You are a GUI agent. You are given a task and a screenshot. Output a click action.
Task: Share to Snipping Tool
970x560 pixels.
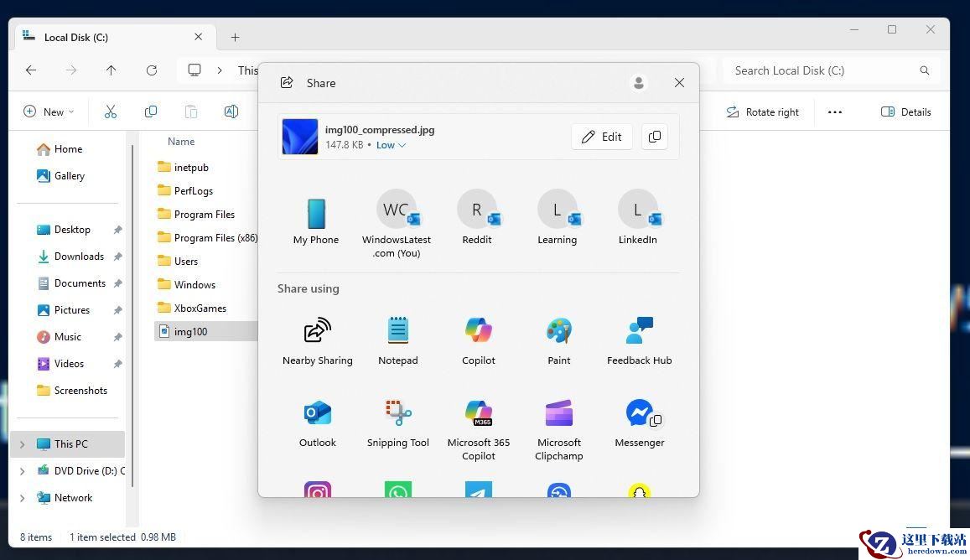pos(397,423)
